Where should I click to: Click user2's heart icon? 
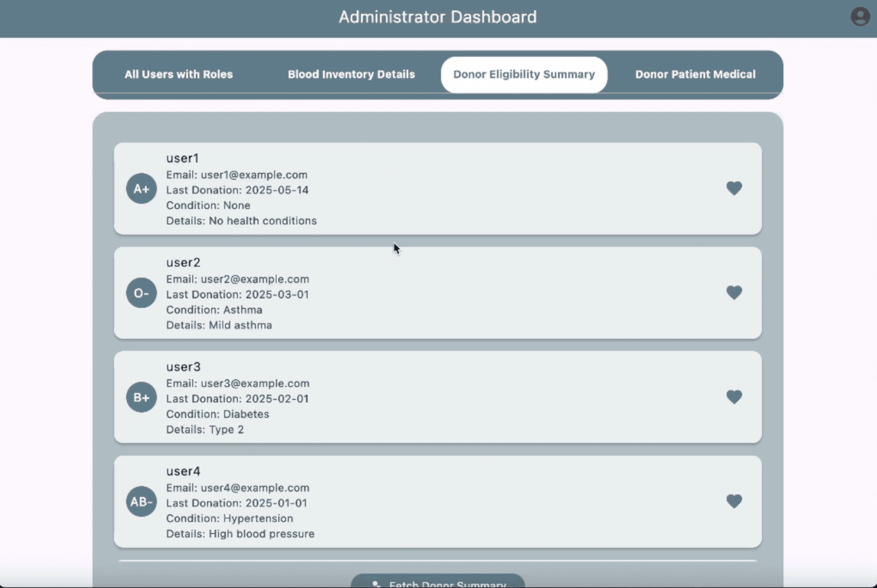click(734, 293)
